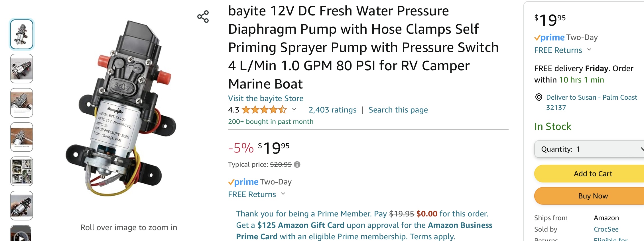Click the Add to Cart button
The height and width of the screenshot is (241, 644).
tap(593, 174)
